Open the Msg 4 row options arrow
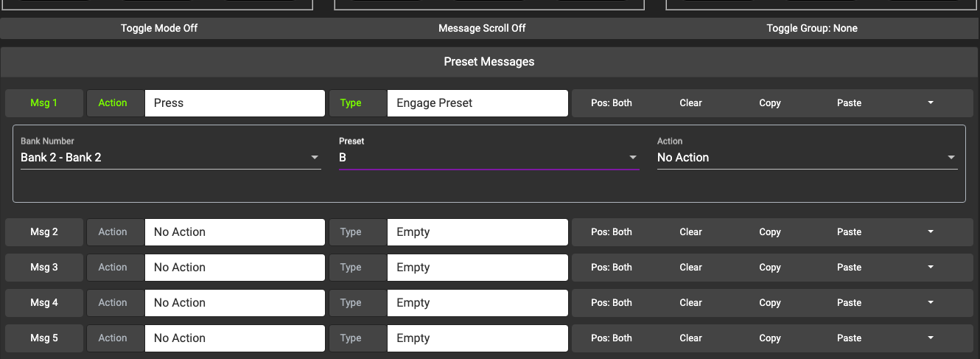The image size is (980, 359). click(931, 303)
